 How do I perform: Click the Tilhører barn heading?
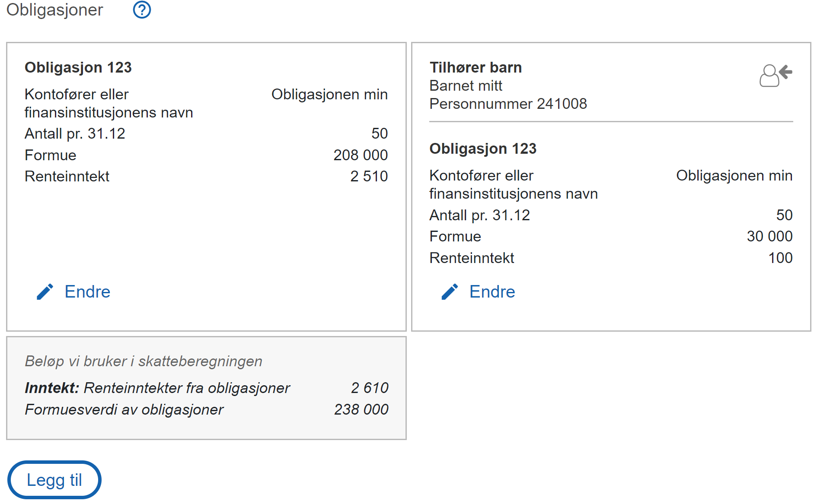(476, 67)
